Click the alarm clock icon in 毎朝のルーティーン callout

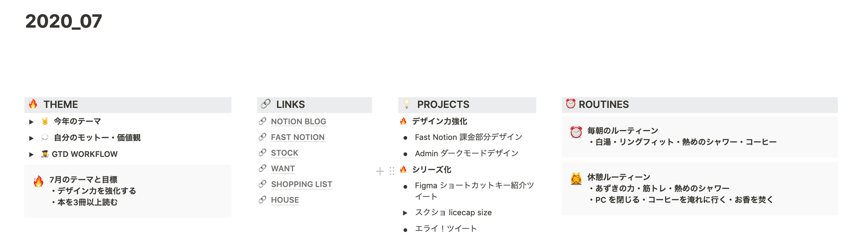pos(576,132)
